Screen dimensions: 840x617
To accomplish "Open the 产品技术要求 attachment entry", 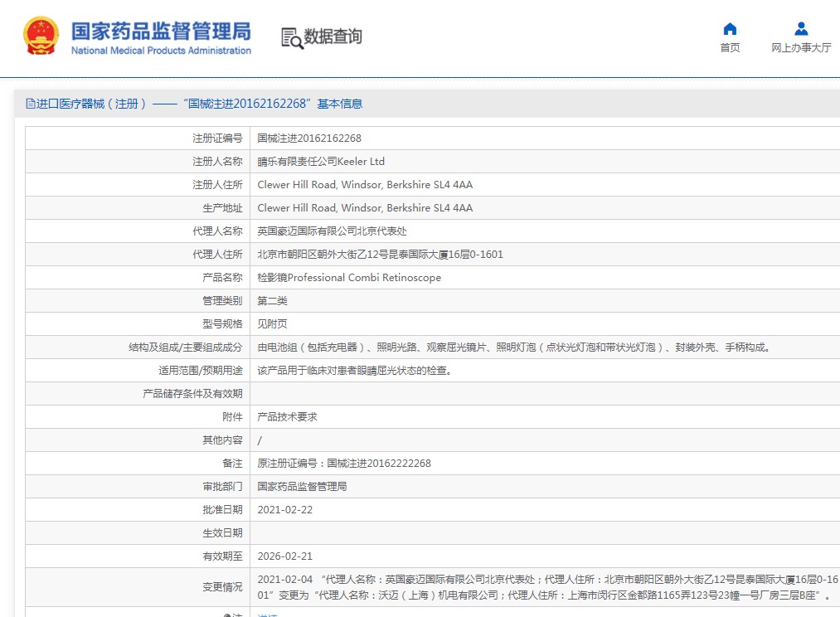I will click(x=287, y=417).
